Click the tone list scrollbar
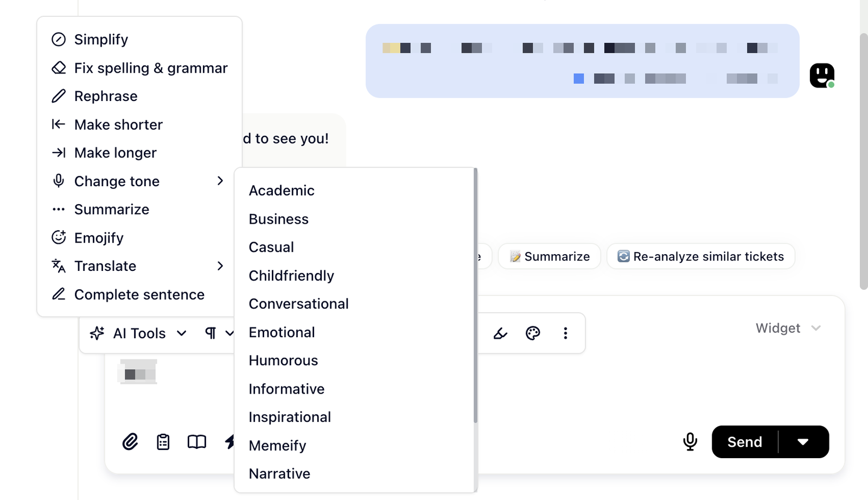The width and height of the screenshot is (868, 500). point(475,296)
